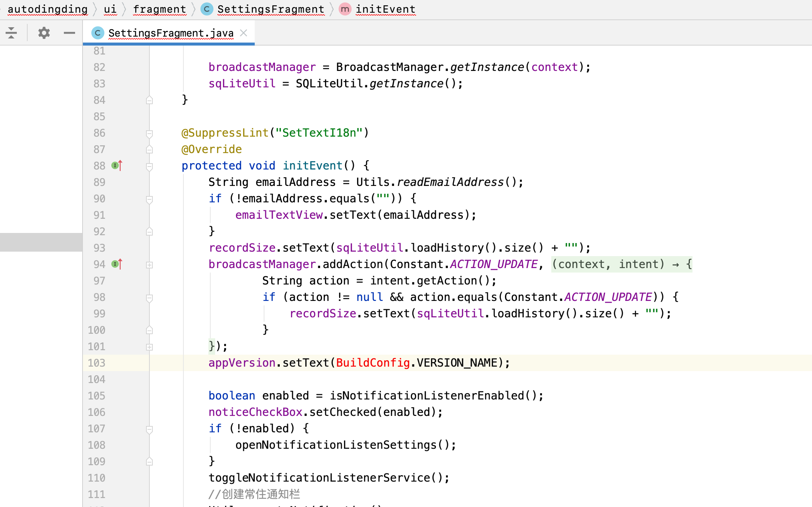Open the editor settings gear icon

coord(44,33)
